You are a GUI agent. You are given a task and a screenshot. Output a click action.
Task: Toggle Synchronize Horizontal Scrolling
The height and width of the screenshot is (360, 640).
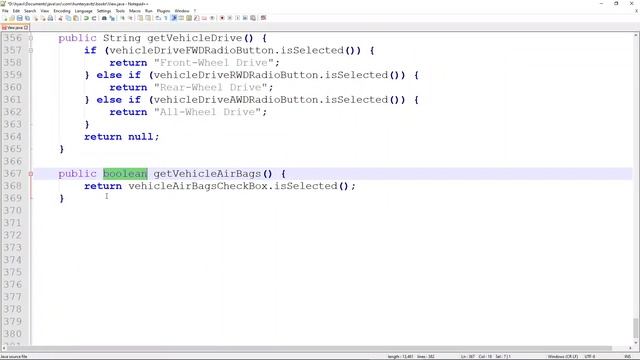click(x=148, y=18)
